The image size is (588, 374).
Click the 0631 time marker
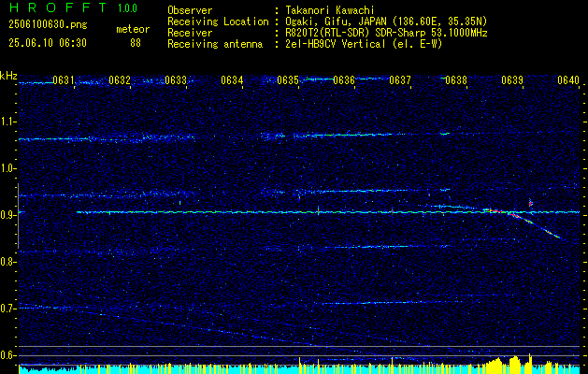pos(64,80)
